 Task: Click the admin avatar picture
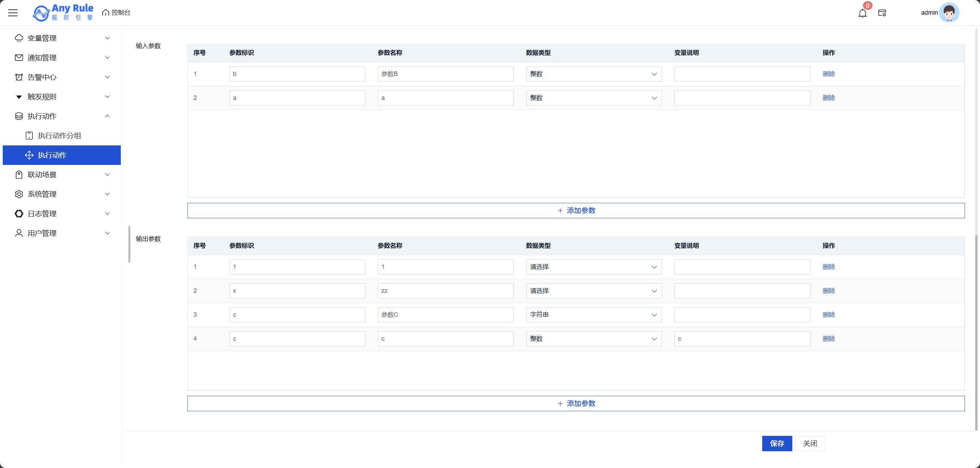coord(949,13)
